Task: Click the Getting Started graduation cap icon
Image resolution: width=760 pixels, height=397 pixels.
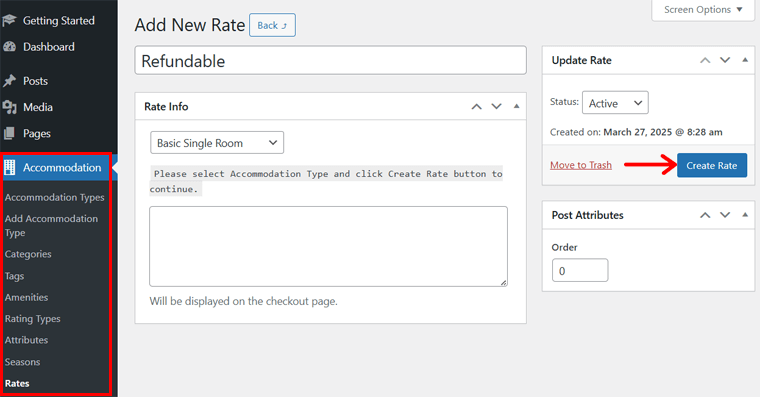Action: pos(9,20)
